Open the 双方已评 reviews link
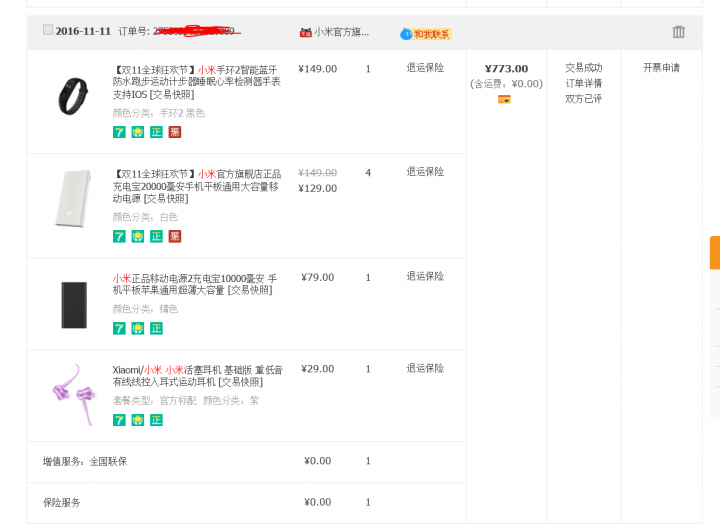This screenshot has width=720, height=530. click(x=584, y=99)
